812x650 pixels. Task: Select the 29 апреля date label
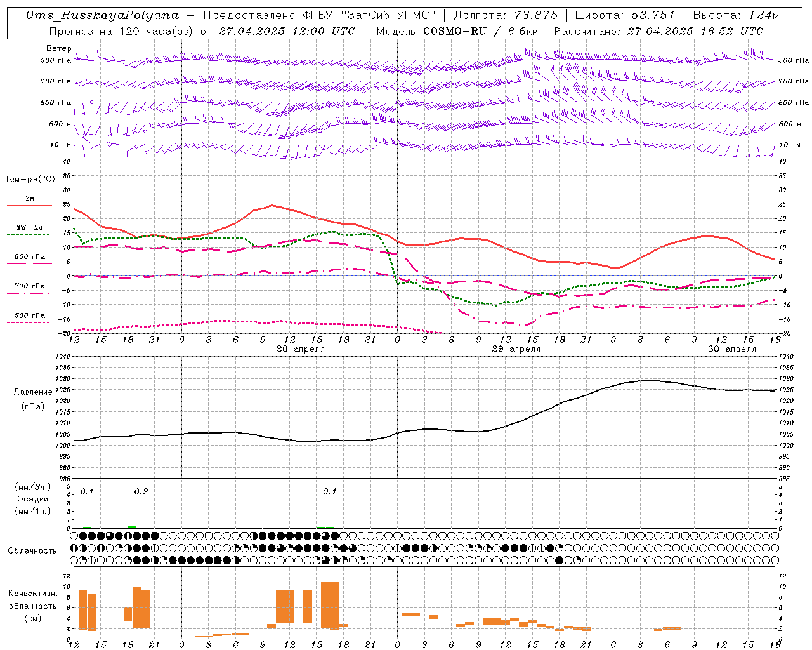click(516, 349)
